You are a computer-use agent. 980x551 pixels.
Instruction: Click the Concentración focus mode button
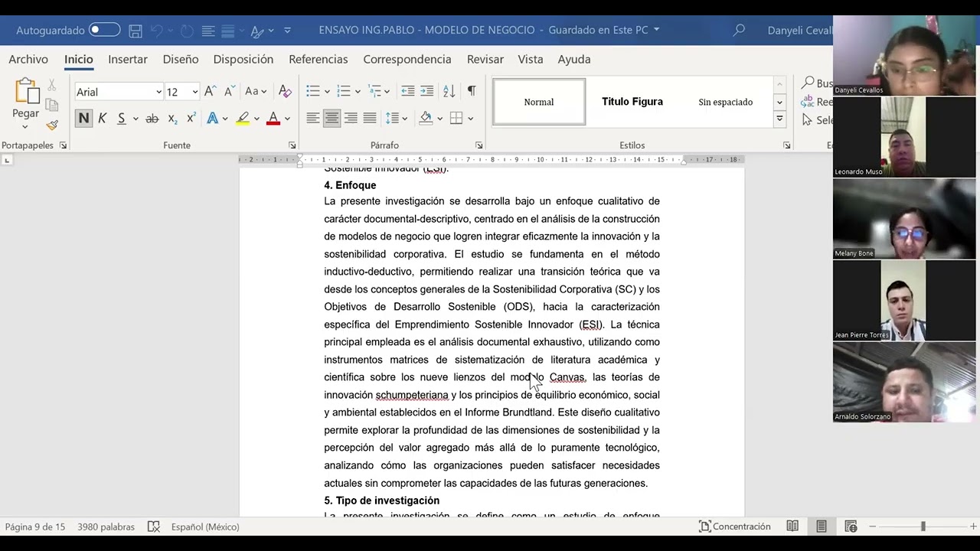tap(735, 527)
